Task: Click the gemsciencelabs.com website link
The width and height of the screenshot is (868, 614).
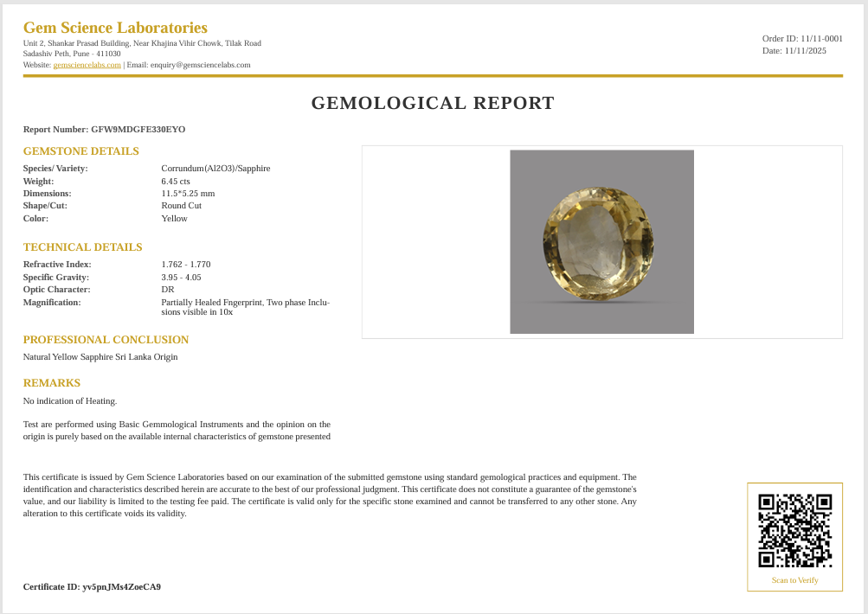Action: pos(86,64)
